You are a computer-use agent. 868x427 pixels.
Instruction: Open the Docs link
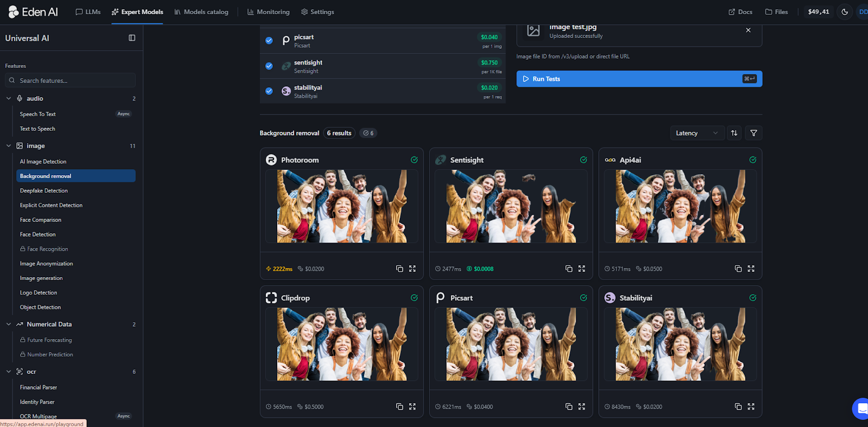point(740,12)
